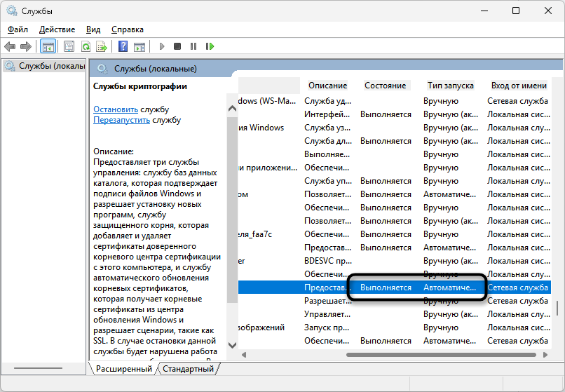Viewport: 565px width, 392px height.
Task: Select the row described 'BDESVC пр...'
Action: tap(395, 261)
